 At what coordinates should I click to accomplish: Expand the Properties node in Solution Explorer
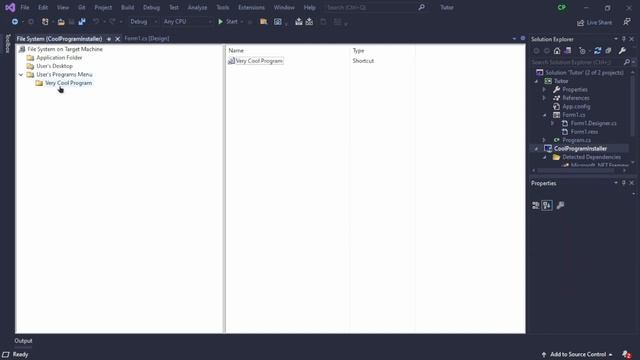point(544,89)
